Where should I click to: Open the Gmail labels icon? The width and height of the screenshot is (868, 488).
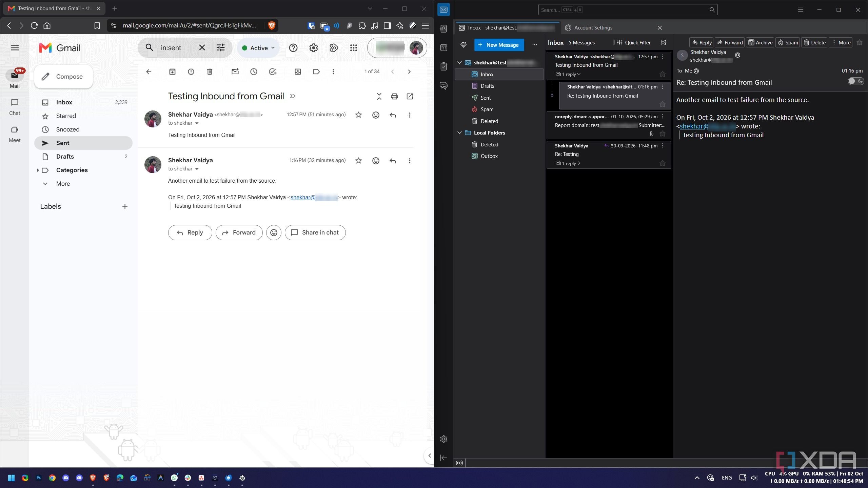[316, 72]
